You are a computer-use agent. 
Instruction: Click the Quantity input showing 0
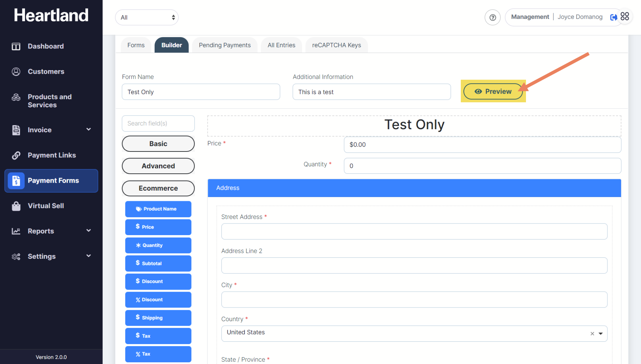tap(482, 166)
